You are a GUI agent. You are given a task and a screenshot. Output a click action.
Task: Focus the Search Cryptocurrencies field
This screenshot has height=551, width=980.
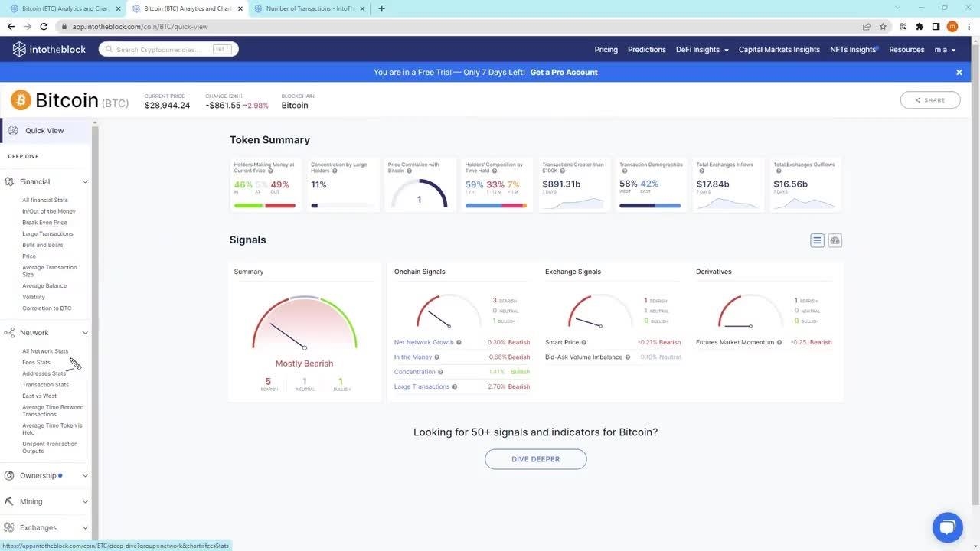tap(162, 50)
